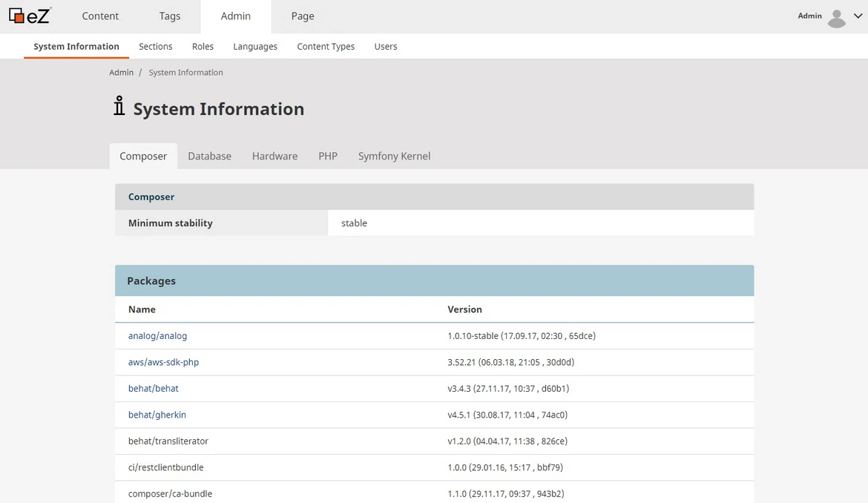Viewport: 868px width, 503px height.
Task: Open the PHP tab
Action: pos(327,156)
